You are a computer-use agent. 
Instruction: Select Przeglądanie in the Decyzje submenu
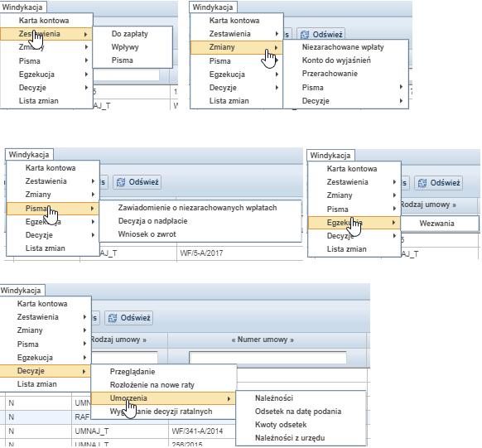pyautogui.click(x=133, y=372)
